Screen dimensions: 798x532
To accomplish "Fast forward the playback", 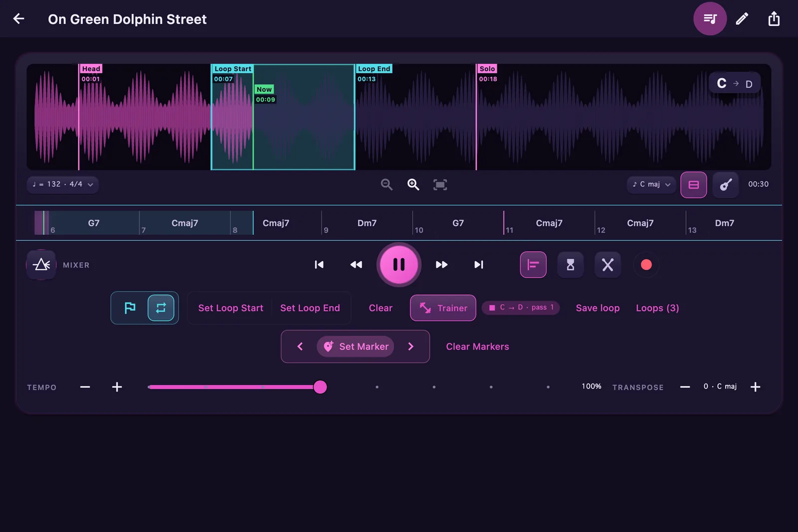I will pyautogui.click(x=441, y=265).
